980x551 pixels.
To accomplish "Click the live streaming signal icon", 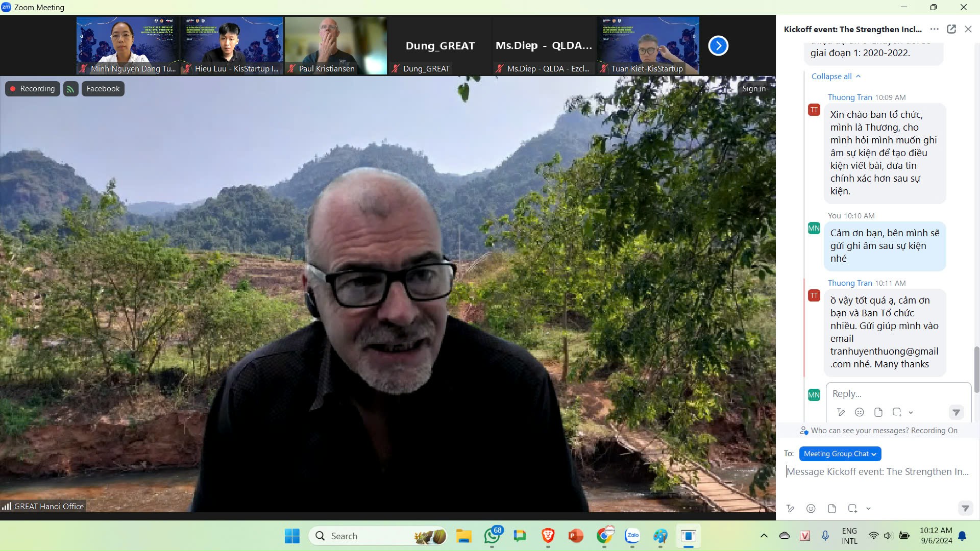I will pyautogui.click(x=70, y=89).
